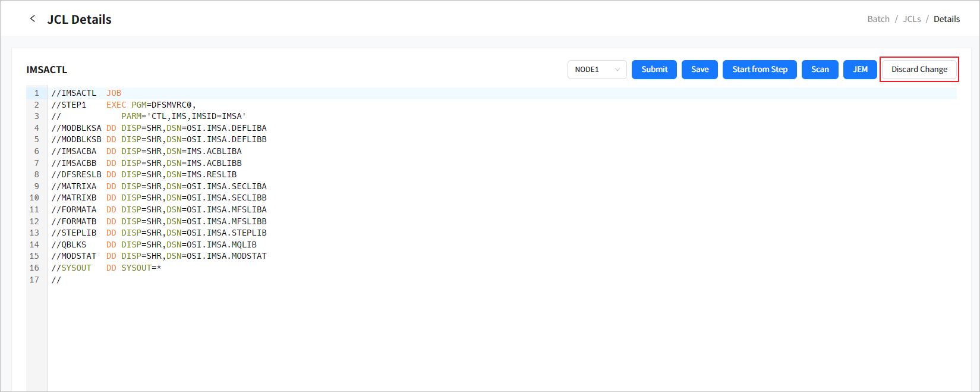Screen dimensions: 980x392
Task: Place cursor on the //IMSACTL JOB line
Action: point(87,93)
